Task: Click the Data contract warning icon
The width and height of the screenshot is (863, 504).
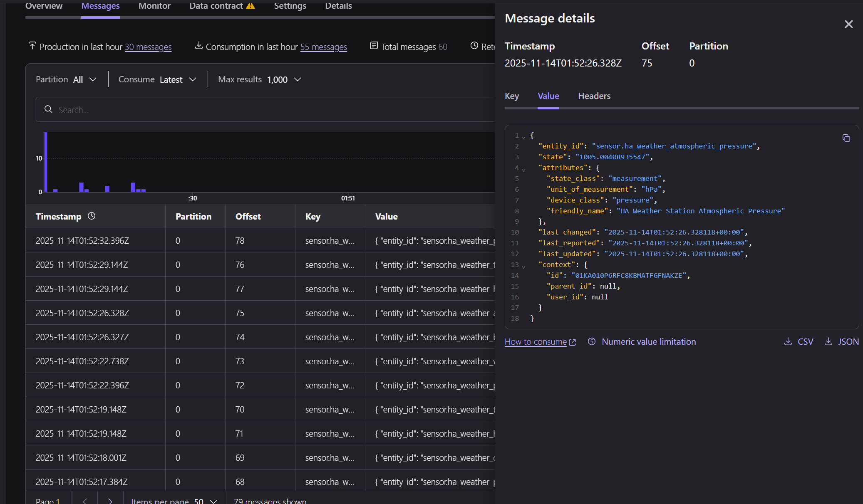Action: point(250,6)
